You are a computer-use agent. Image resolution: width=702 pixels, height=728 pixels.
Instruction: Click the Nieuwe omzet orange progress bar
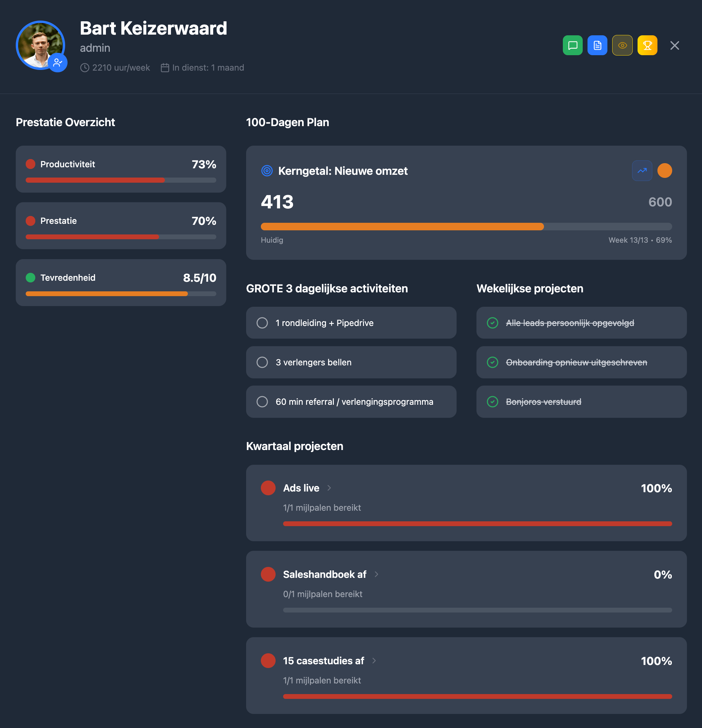[402, 227]
